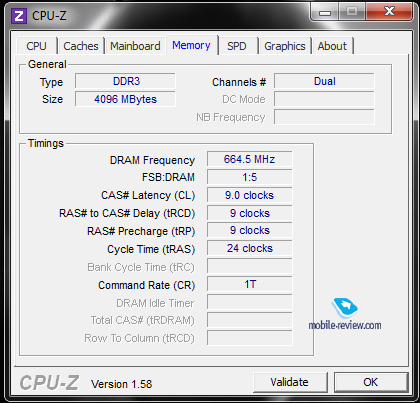Click the Validate button
The image size is (420, 403).
coord(289,382)
